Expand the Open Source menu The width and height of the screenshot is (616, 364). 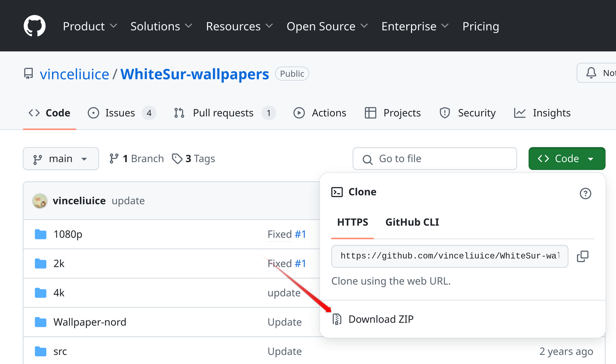pos(327,26)
